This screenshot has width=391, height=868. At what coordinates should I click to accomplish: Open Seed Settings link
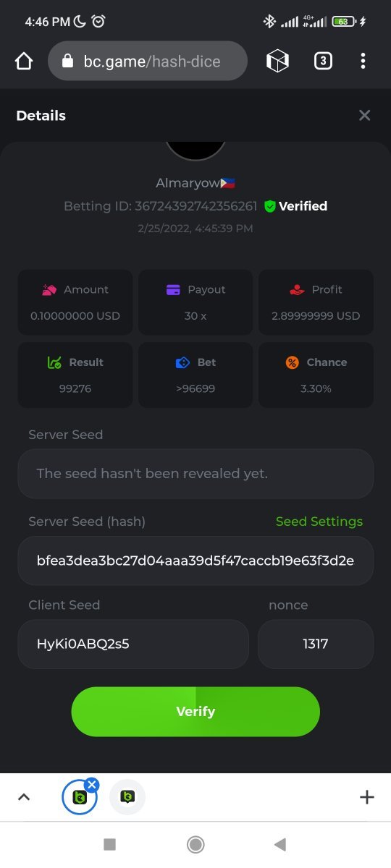tap(319, 522)
